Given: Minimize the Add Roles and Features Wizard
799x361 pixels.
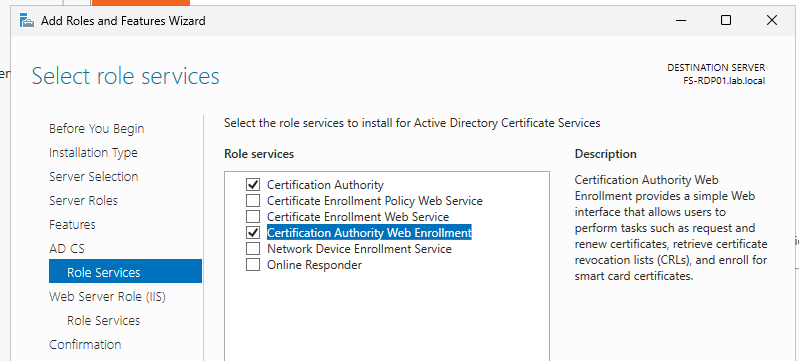Looking at the screenshot, I should 681,20.
